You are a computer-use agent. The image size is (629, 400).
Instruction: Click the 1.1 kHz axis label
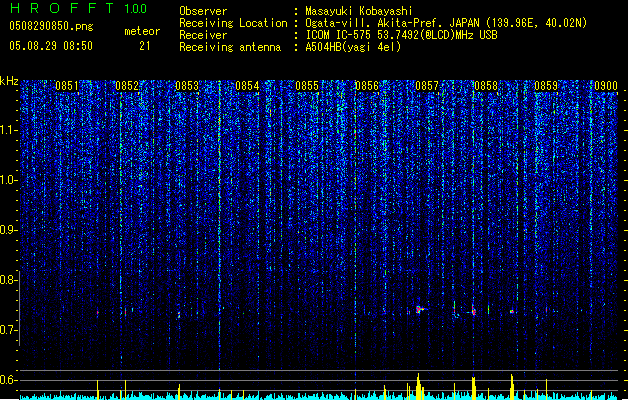pyautogui.click(x=9, y=131)
